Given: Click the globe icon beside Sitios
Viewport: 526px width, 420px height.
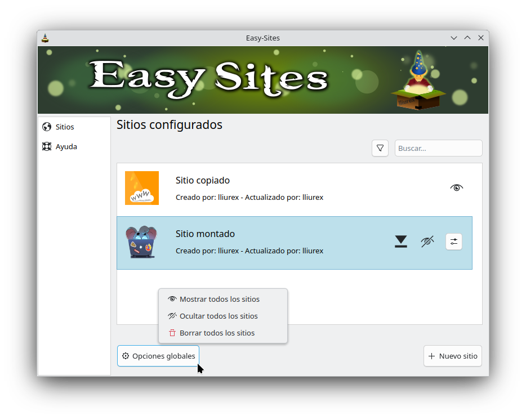Looking at the screenshot, I should coord(47,127).
